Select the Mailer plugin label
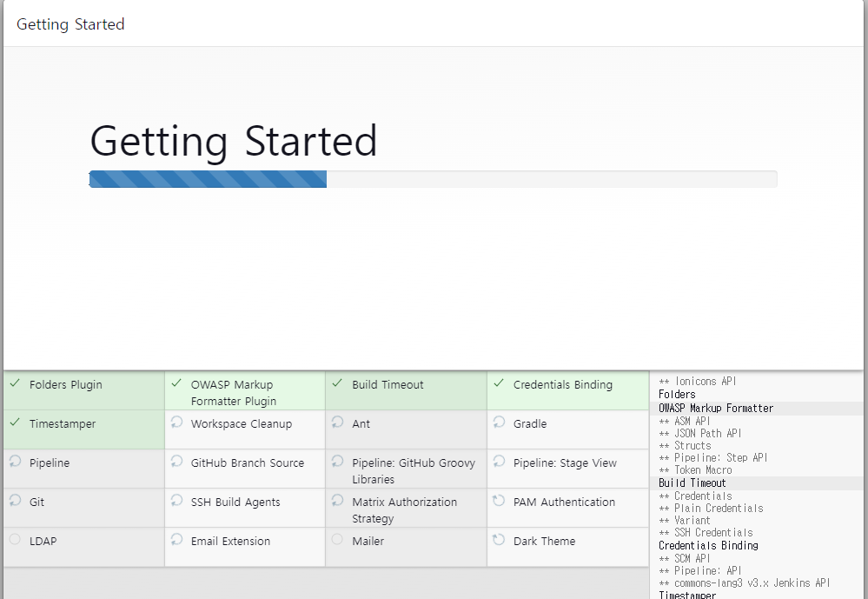The width and height of the screenshot is (868, 599). click(x=368, y=541)
